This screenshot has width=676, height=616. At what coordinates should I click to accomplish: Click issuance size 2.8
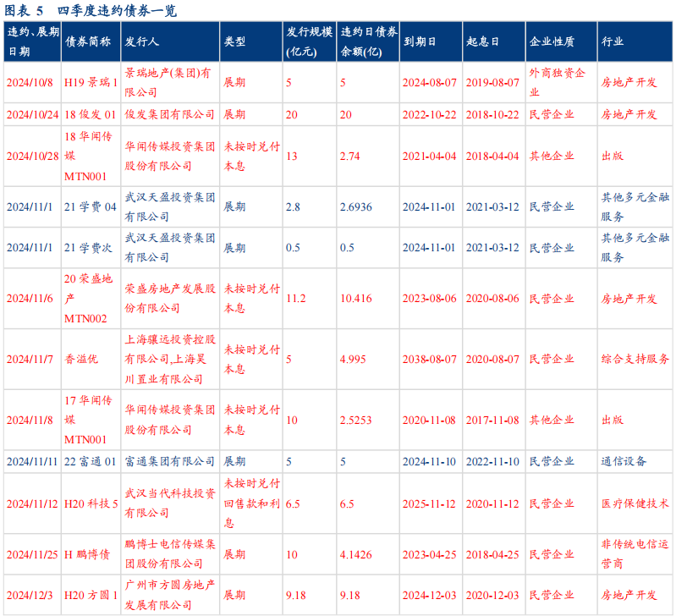click(x=293, y=207)
